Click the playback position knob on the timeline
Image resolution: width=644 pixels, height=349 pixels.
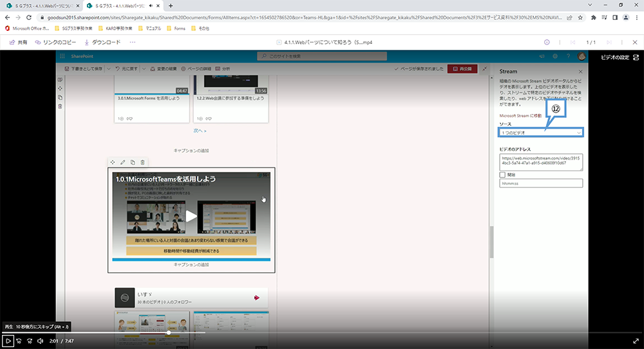point(168,332)
